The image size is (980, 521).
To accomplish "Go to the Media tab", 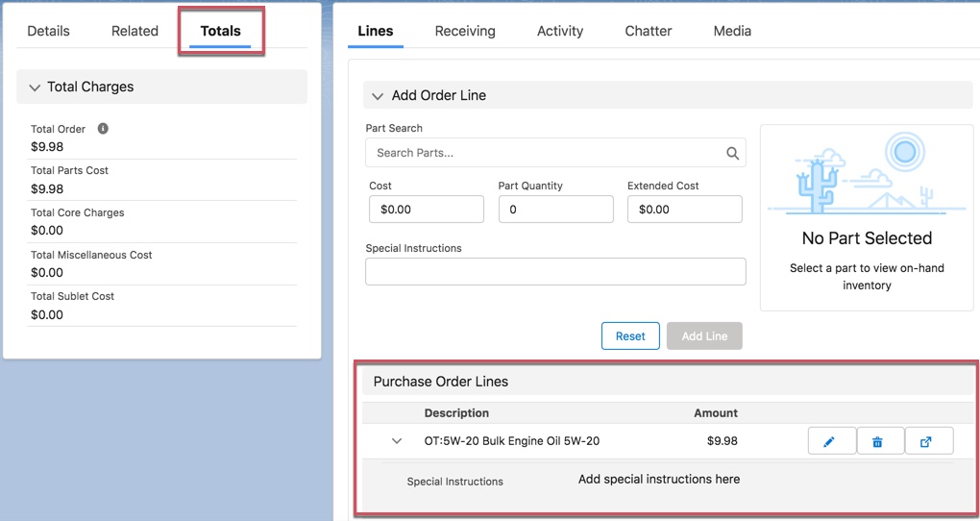I will [732, 31].
